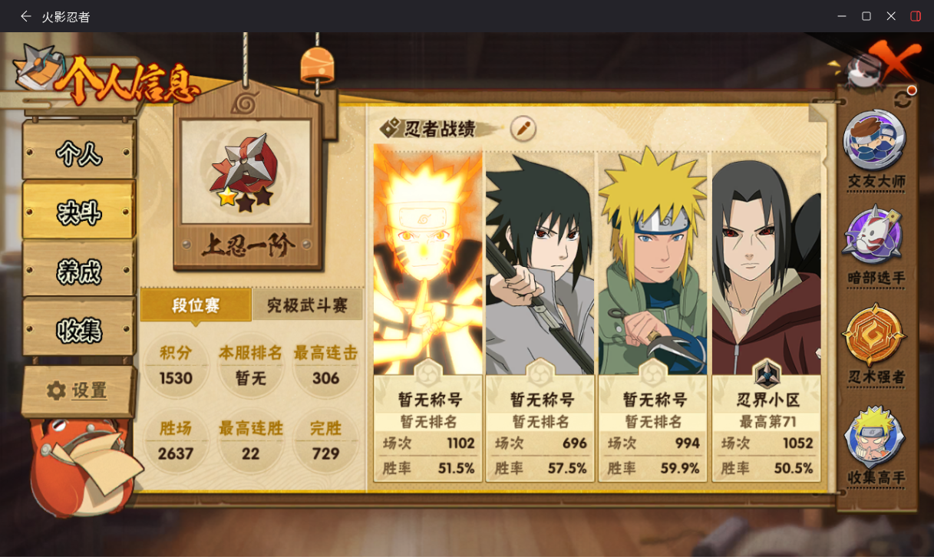
Task: Open 设置 with the gear button
Action: [78, 390]
